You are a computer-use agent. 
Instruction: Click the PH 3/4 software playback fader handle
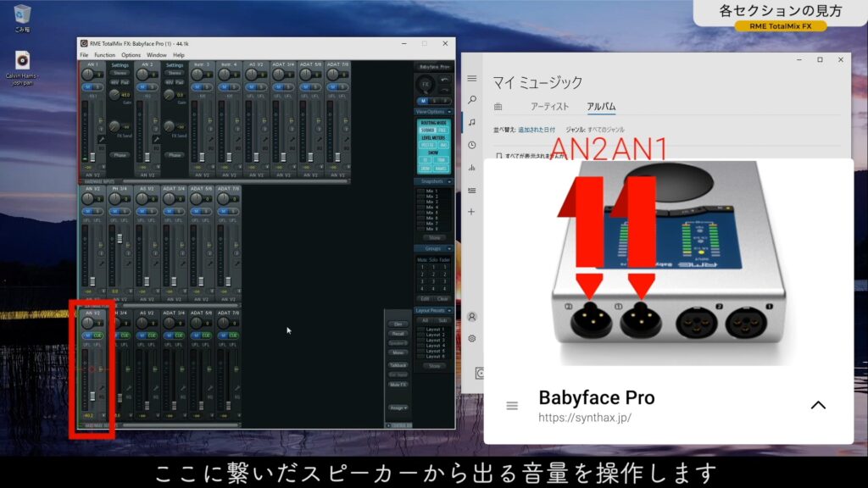click(120, 239)
